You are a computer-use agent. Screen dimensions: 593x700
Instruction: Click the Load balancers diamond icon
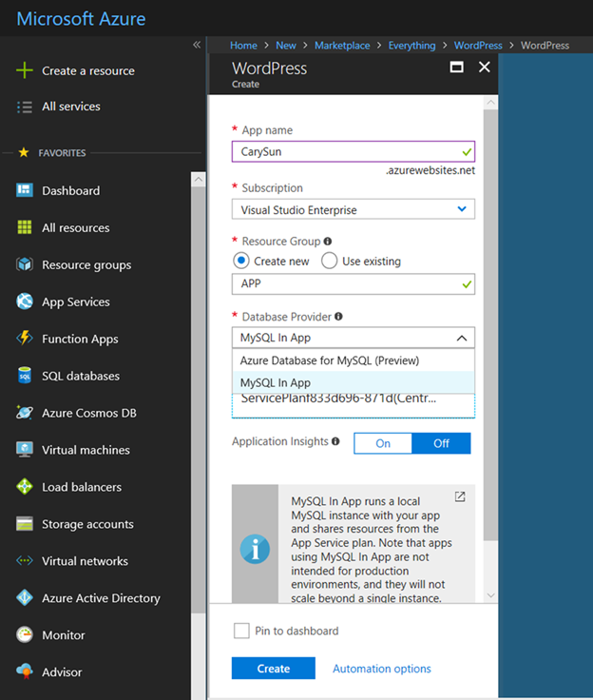(x=25, y=487)
